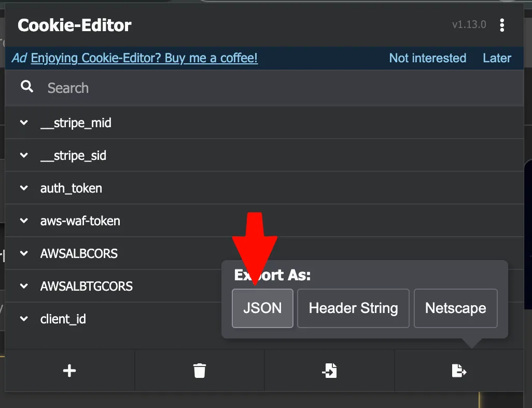Select the __stripe_sid cookie name
The width and height of the screenshot is (532, 408).
73,156
